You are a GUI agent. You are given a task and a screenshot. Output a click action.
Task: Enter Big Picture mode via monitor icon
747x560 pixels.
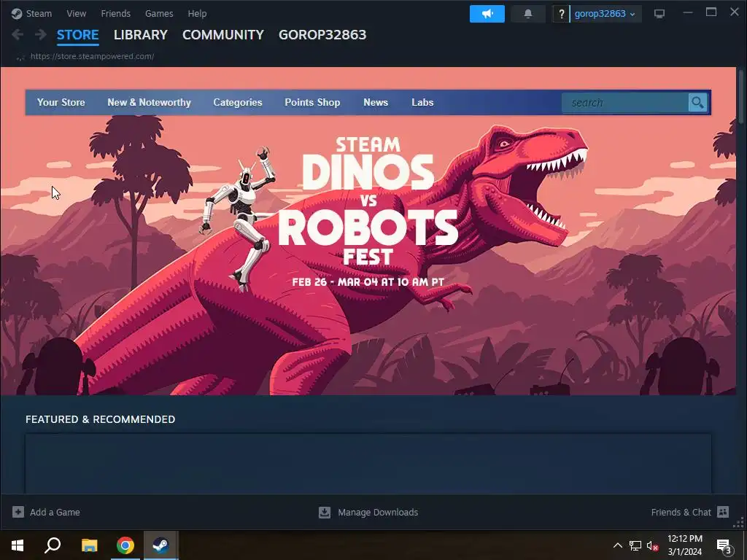click(659, 14)
